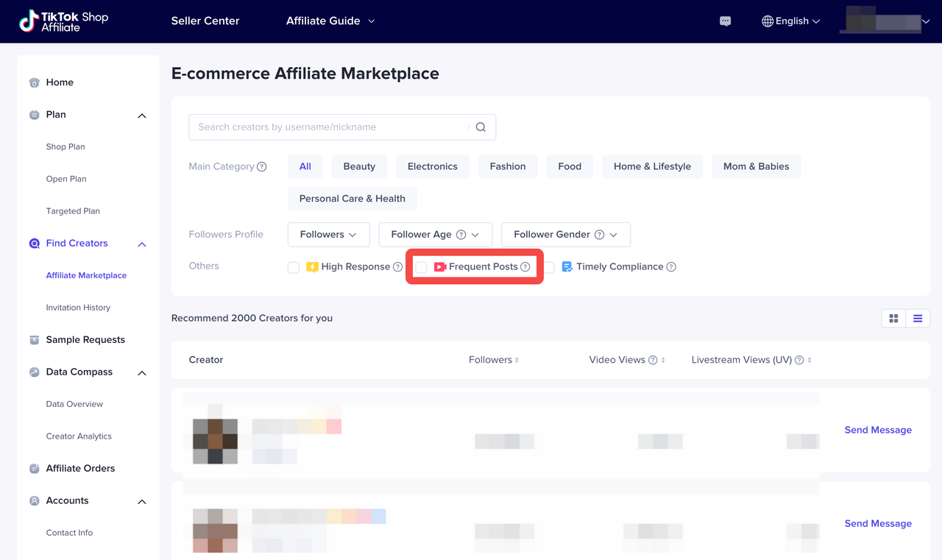Open the English language selector
Image resolution: width=942 pixels, height=560 pixels.
790,21
